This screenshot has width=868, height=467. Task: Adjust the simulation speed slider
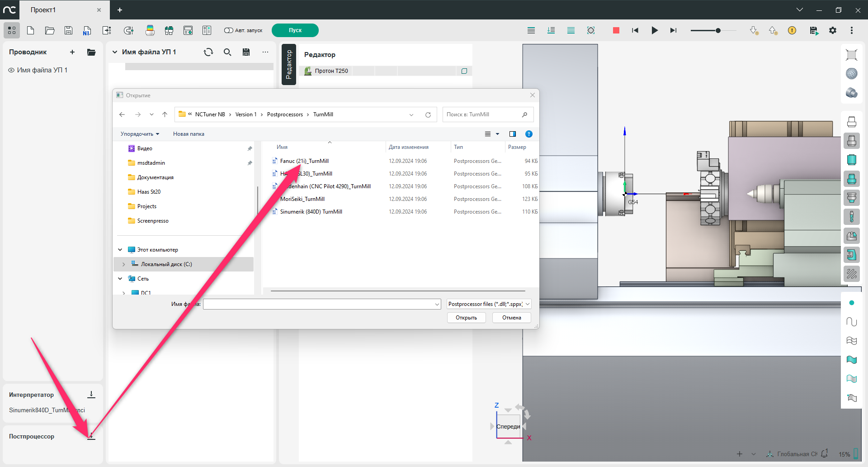click(718, 30)
